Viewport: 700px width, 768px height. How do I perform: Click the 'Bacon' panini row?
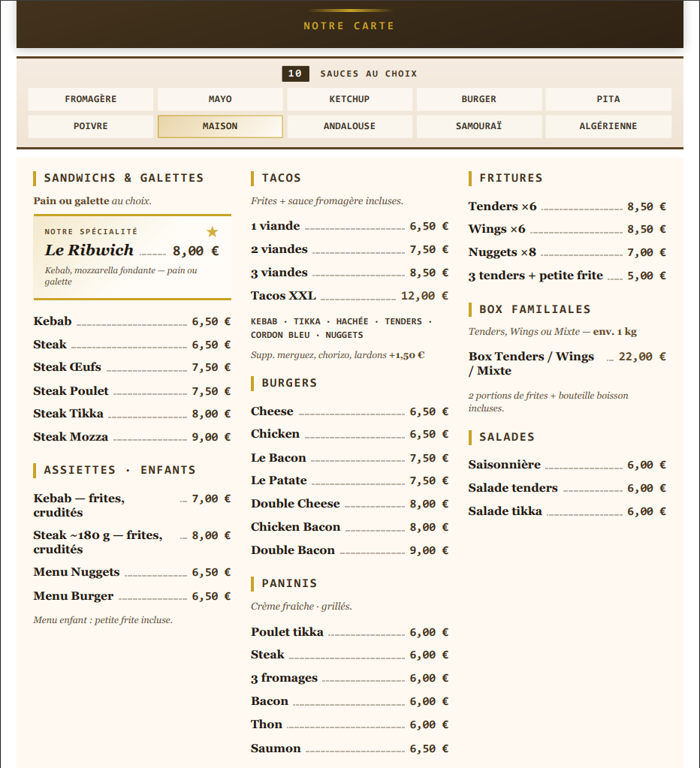(x=350, y=701)
